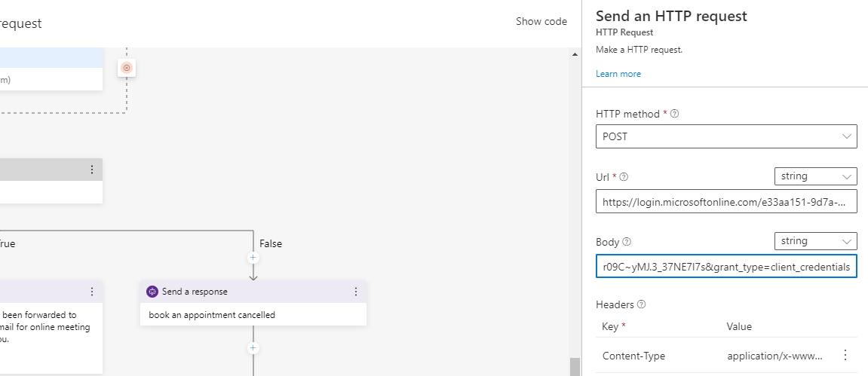
Task: Click into the Body input field
Action: (726, 267)
